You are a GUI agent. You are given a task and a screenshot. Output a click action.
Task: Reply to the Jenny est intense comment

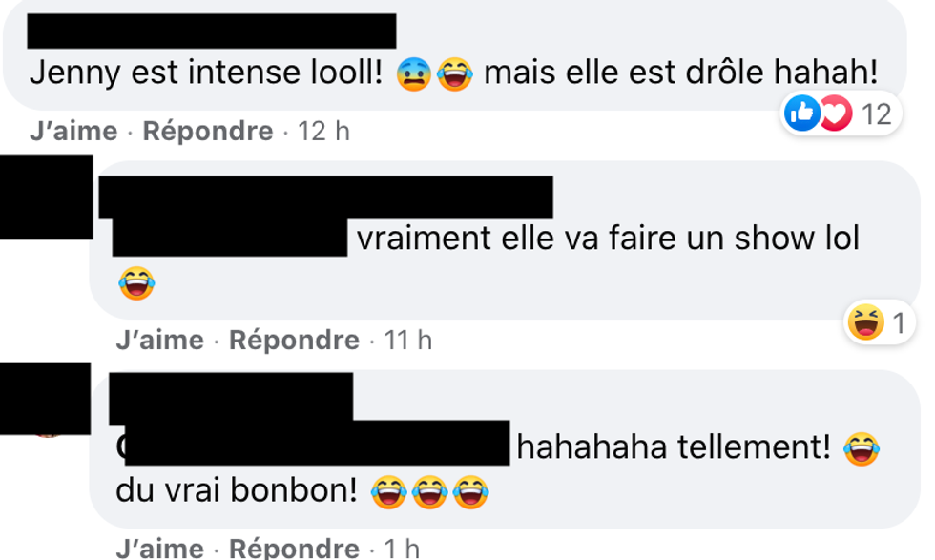208,132
